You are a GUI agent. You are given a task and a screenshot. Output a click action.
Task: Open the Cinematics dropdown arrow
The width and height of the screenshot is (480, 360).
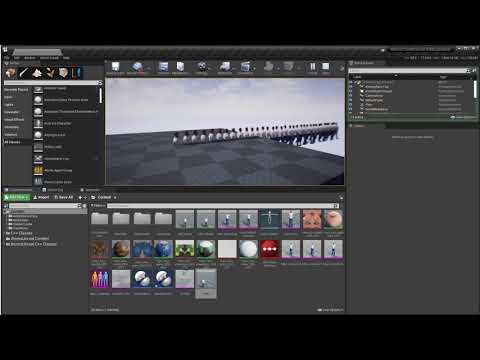[254, 68]
